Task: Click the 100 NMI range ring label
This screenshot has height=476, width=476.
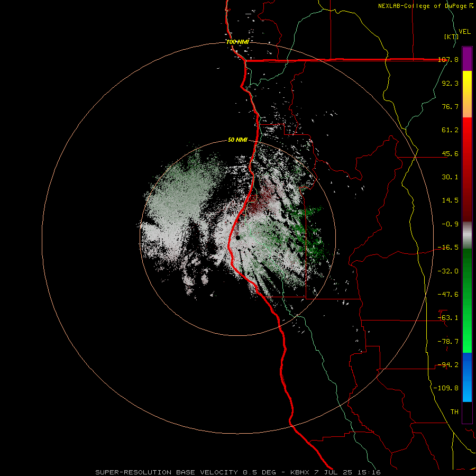Action: [237, 42]
